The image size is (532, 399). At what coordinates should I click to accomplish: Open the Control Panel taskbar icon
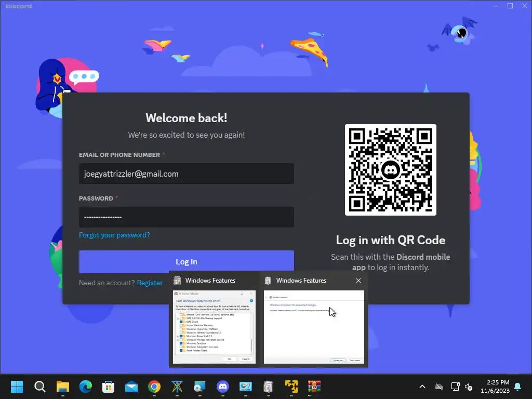(x=245, y=387)
